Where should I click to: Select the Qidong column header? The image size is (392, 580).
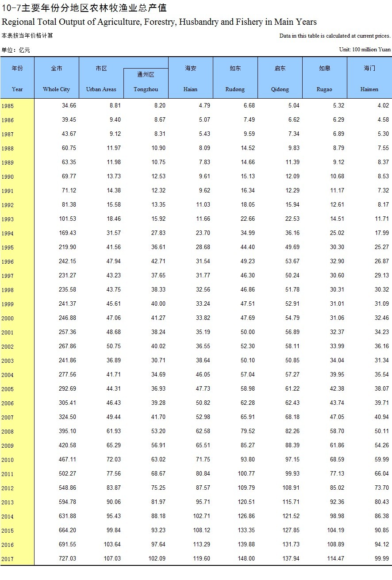[x=280, y=78]
